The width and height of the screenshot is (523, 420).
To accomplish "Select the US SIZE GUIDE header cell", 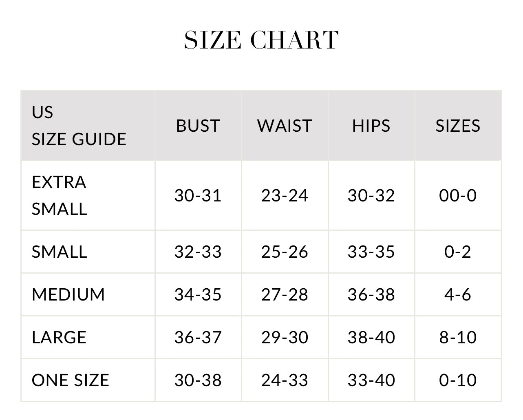I will [79, 126].
